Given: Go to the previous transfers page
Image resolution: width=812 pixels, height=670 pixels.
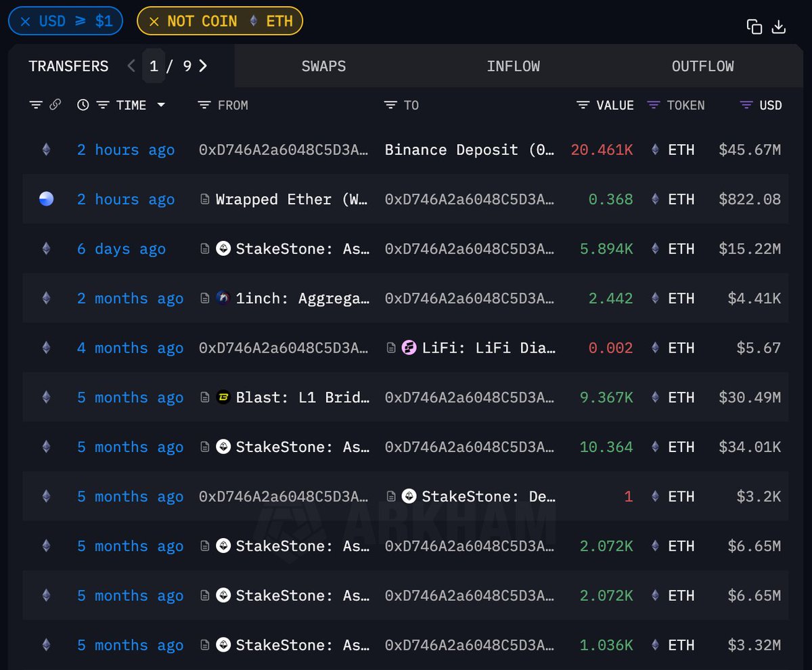Looking at the screenshot, I should pos(131,66).
